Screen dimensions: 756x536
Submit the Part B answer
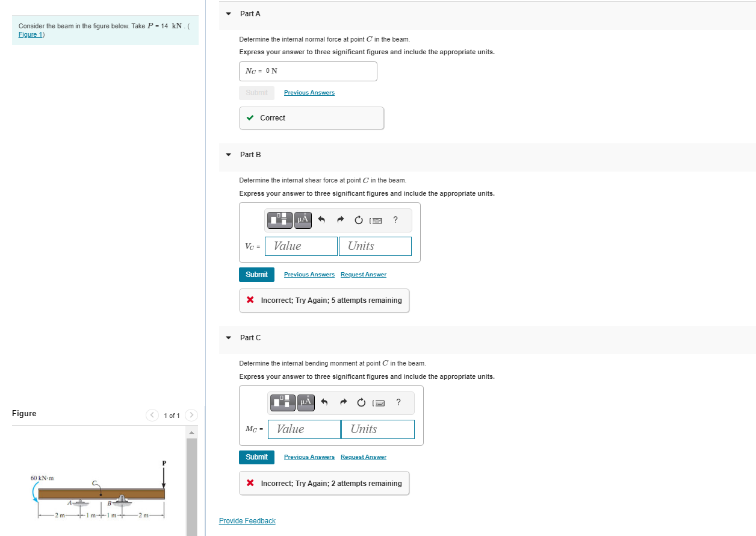click(x=256, y=275)
